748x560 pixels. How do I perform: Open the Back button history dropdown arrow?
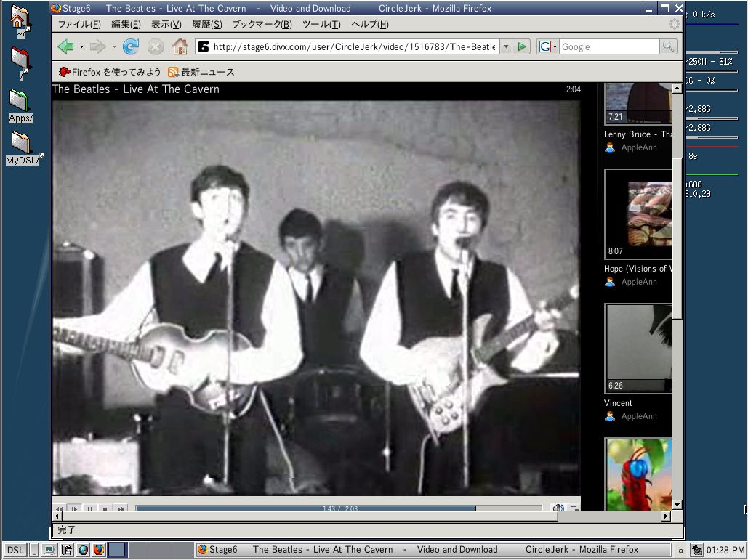click(x=81, y=46)
